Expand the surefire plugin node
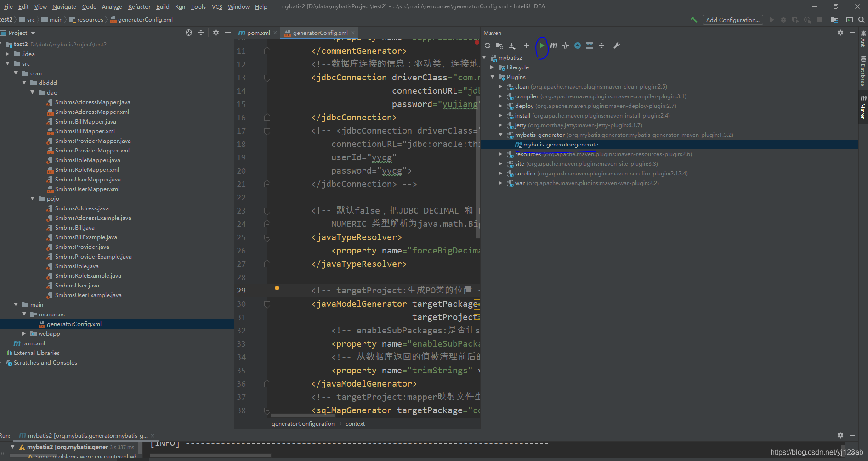 pos(501,173)
